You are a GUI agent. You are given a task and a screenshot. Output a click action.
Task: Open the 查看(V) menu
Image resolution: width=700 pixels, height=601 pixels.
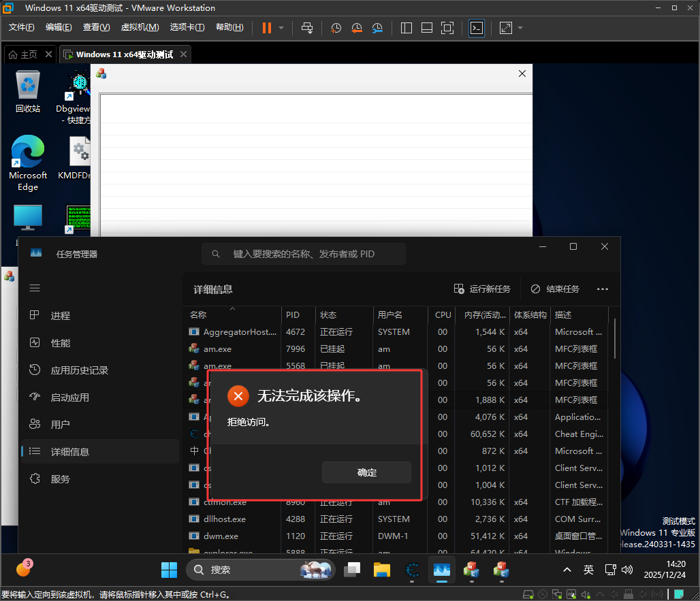(97, 27)
